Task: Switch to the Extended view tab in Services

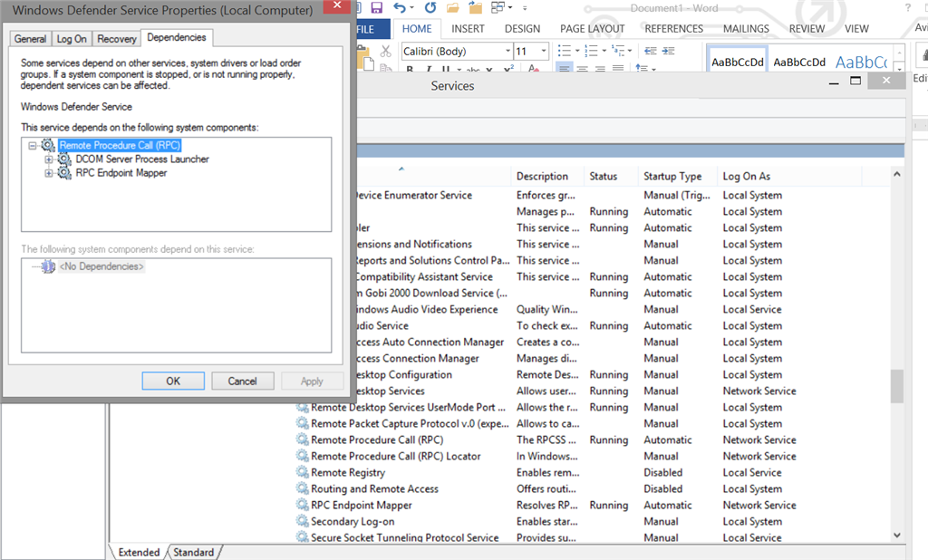Action: [x=139, y=553]
